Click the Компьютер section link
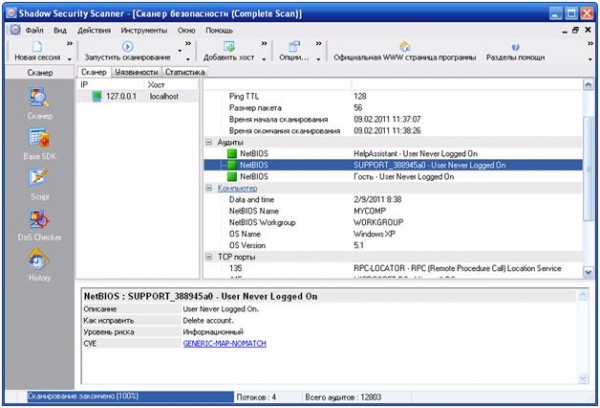The image size is (600, 408). click(237, 188)
